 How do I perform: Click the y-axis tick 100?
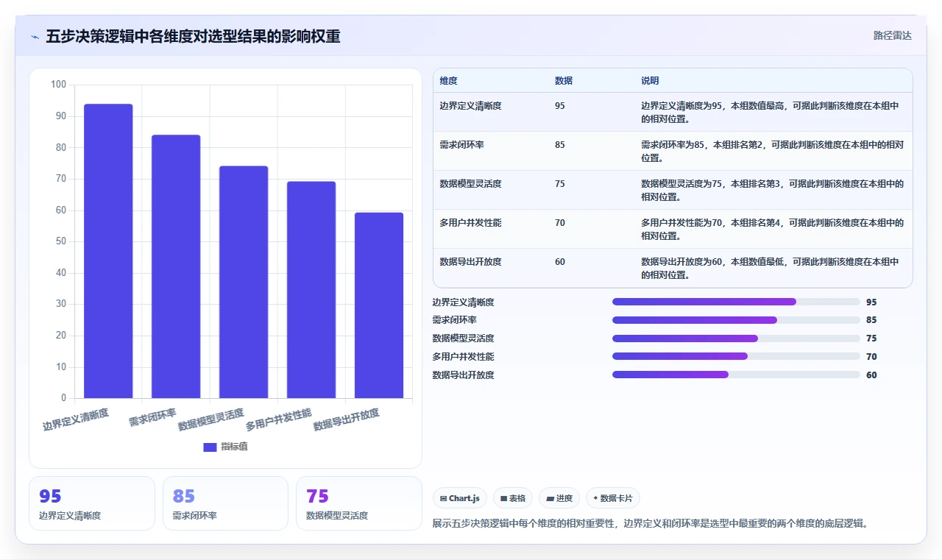59,85
